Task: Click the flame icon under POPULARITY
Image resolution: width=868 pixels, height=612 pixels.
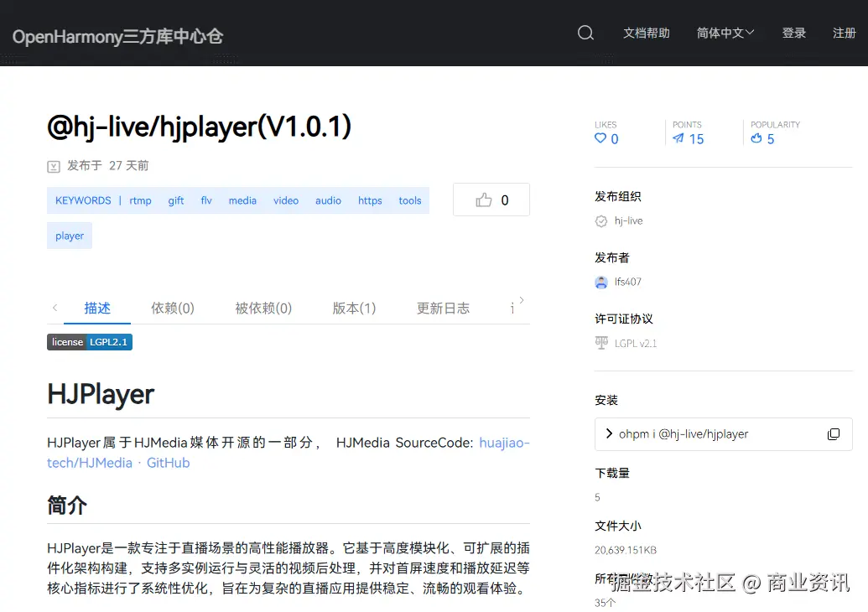Action: point(756,138)
